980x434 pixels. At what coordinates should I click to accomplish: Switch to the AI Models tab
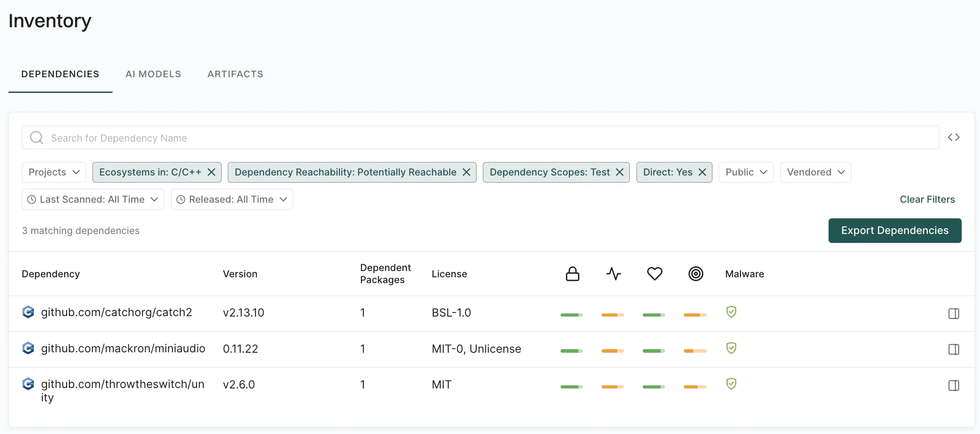(153, 74)
